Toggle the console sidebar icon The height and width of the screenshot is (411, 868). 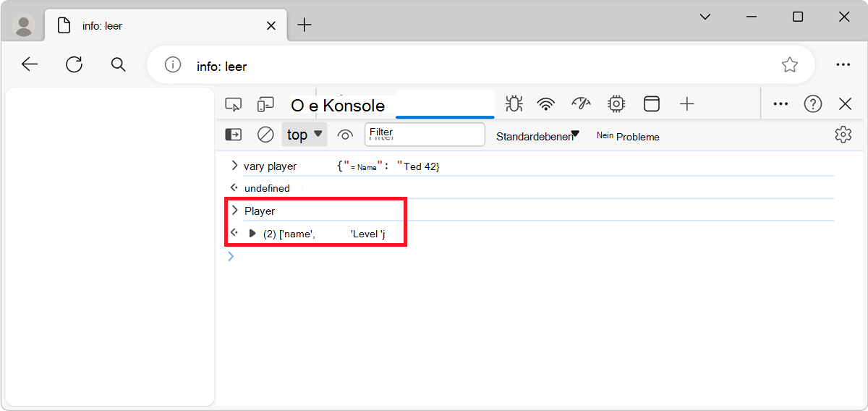[x=234, y=135]
